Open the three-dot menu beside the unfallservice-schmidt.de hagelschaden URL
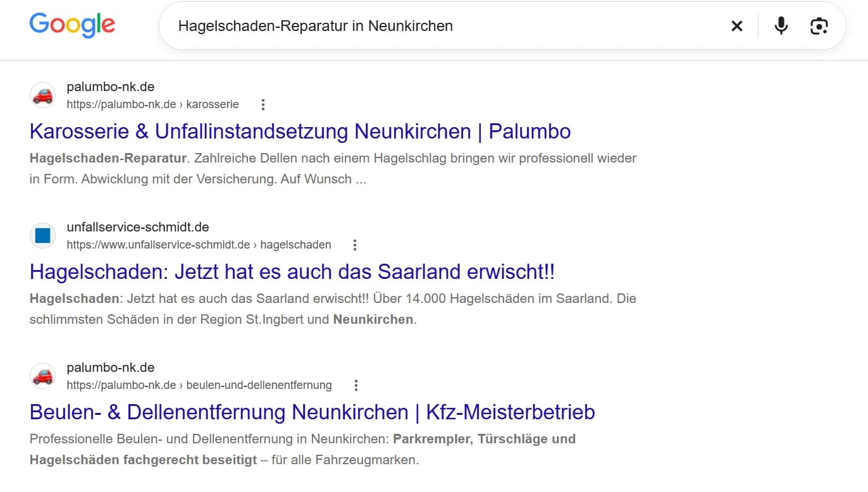Viewport: 868px width, 492px height. 355,245
